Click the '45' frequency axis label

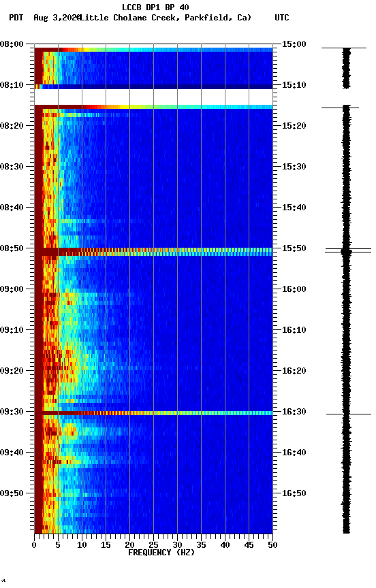pyautogui.click(x=249, y=545)
